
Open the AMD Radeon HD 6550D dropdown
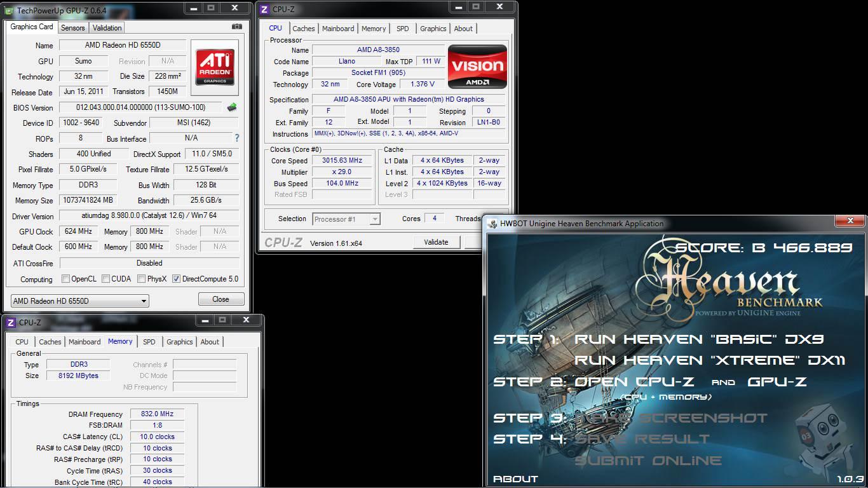(x=80, y=301)
